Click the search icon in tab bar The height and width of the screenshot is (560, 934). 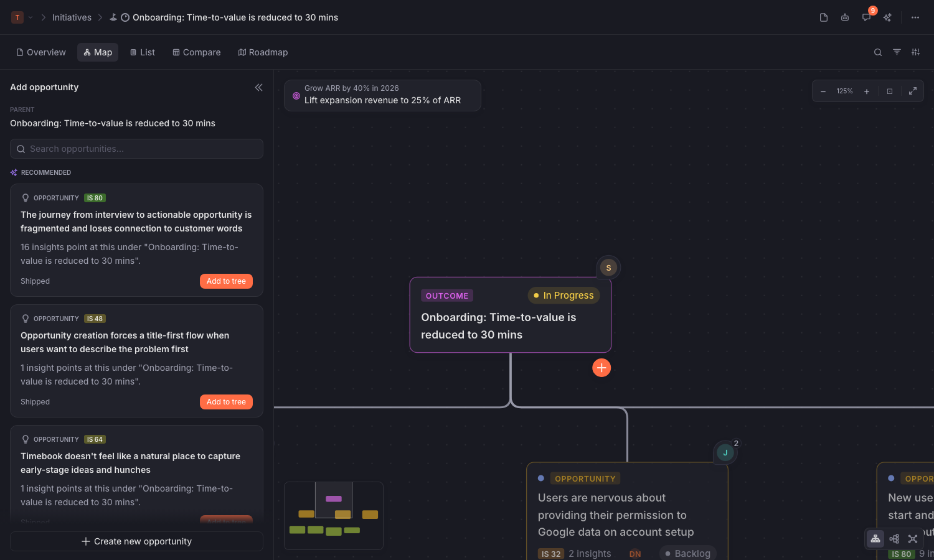pyautogui.click(x=878, y=52)
